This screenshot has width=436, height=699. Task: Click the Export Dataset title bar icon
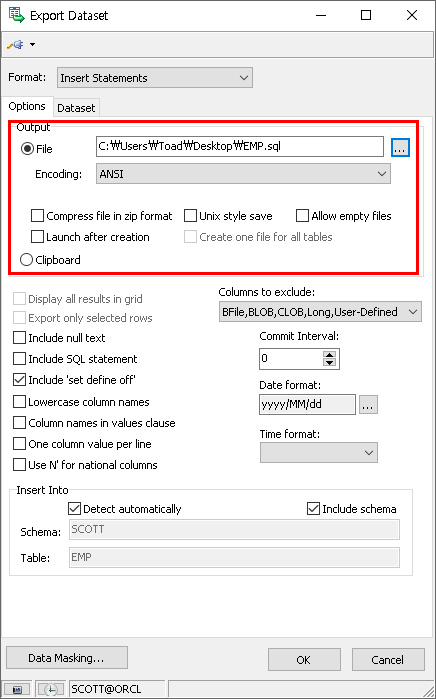point(16,15)
